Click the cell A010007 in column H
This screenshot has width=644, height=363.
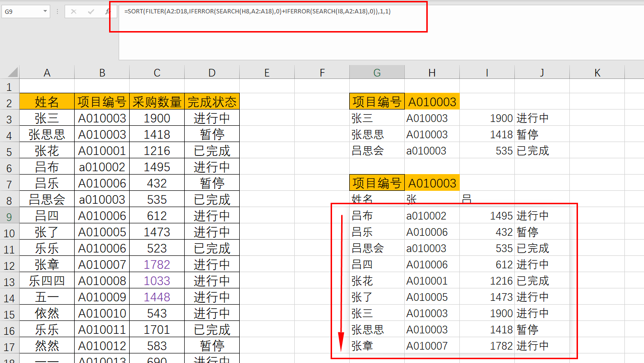432,346
